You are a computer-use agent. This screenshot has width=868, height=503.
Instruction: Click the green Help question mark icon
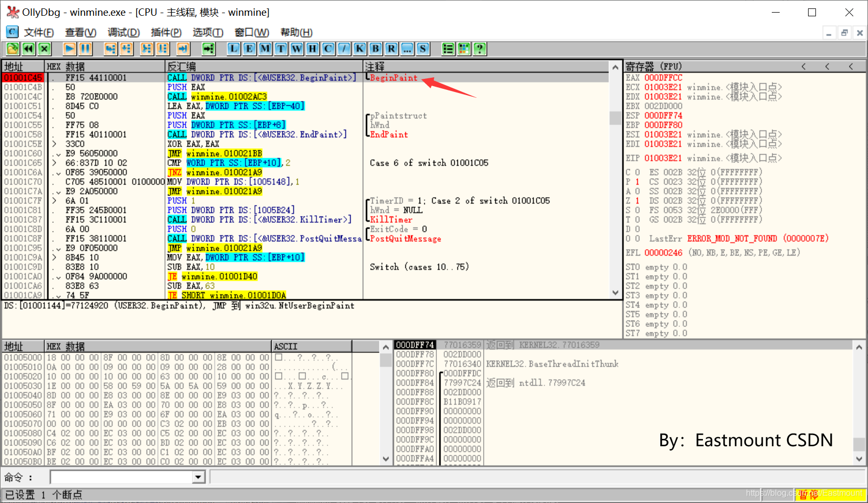(x=479, y=49)
